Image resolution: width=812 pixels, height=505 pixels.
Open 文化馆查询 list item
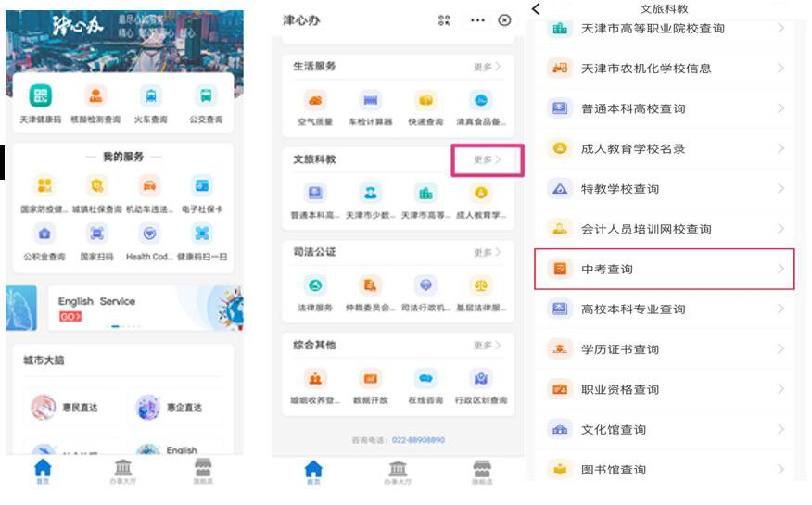coord(665,429)
